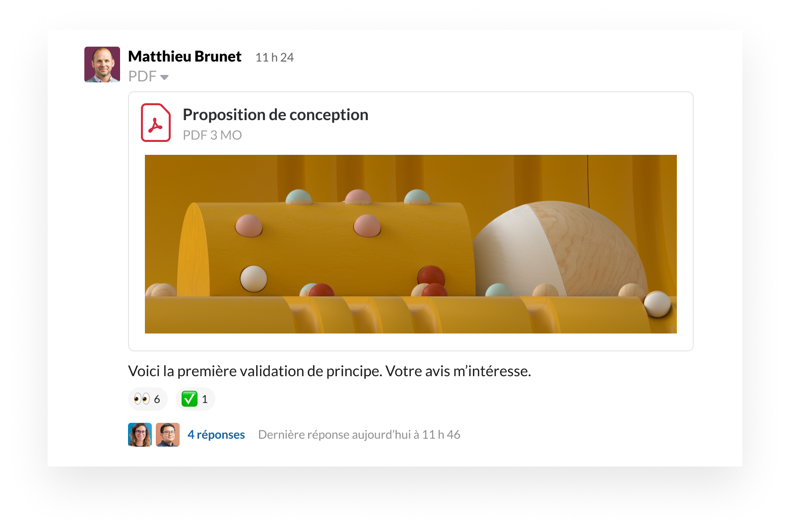Click the man's avatar in thread replies

[168, 435]
